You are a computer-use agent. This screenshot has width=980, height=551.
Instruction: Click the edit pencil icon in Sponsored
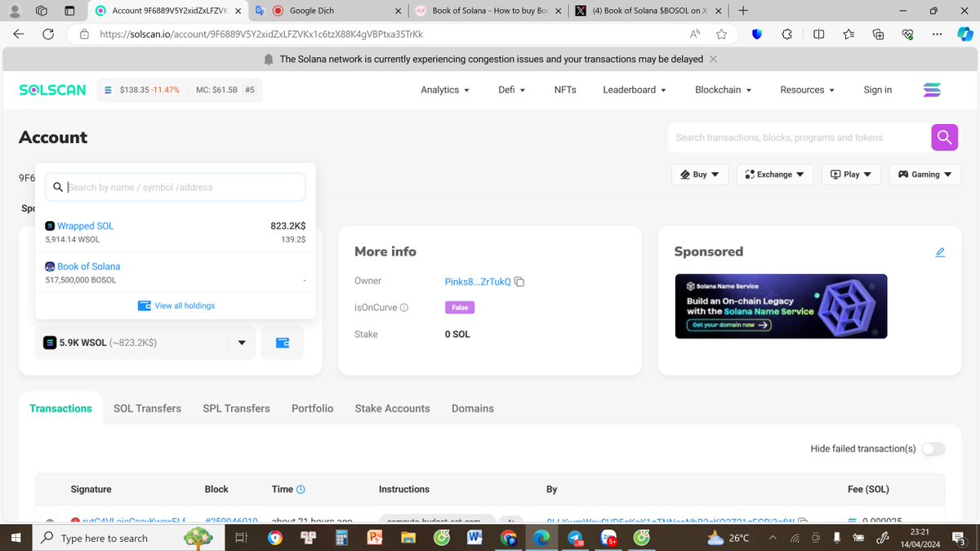(940, 252)
